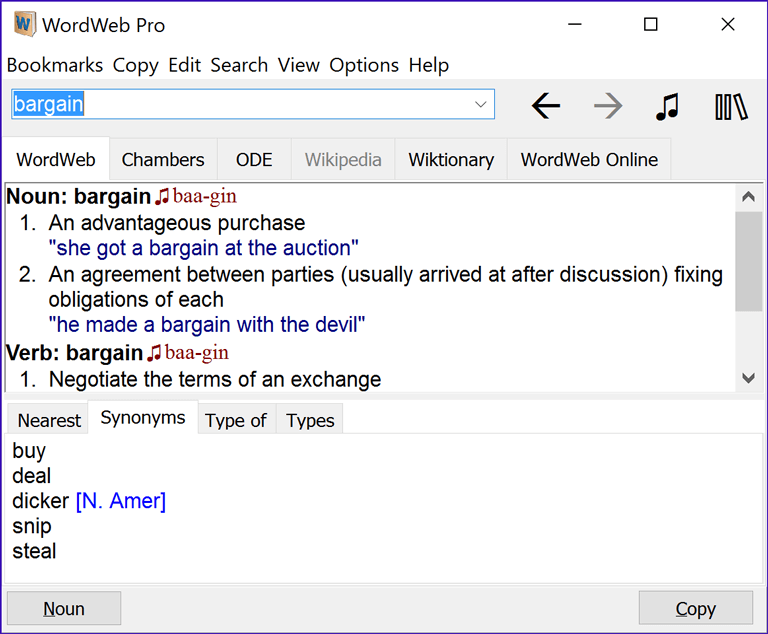This screenshot has width=768, height=634.
Task: Click the back arrow navigation icon
Action: pyautogui.click(x=546, y=106)
